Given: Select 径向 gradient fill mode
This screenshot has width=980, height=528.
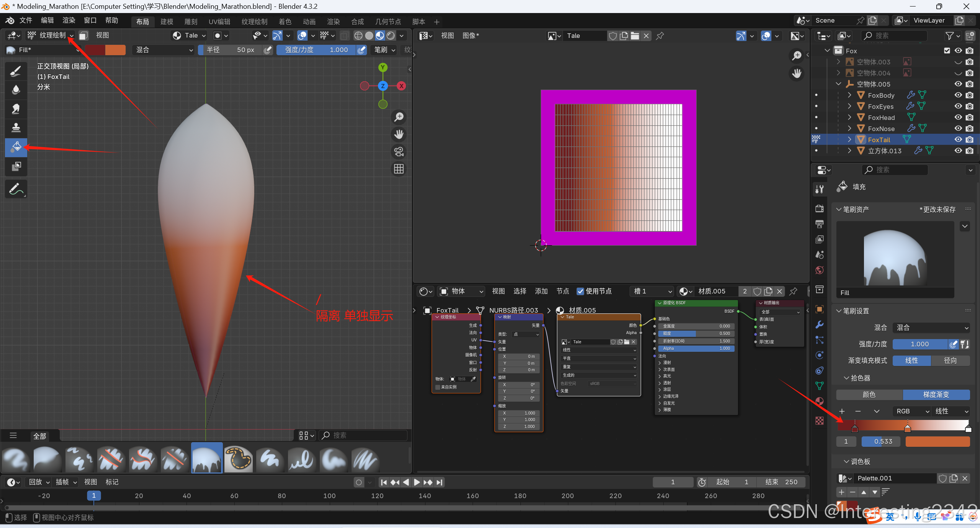Looking at the screenshot, I should click(950, 360).
